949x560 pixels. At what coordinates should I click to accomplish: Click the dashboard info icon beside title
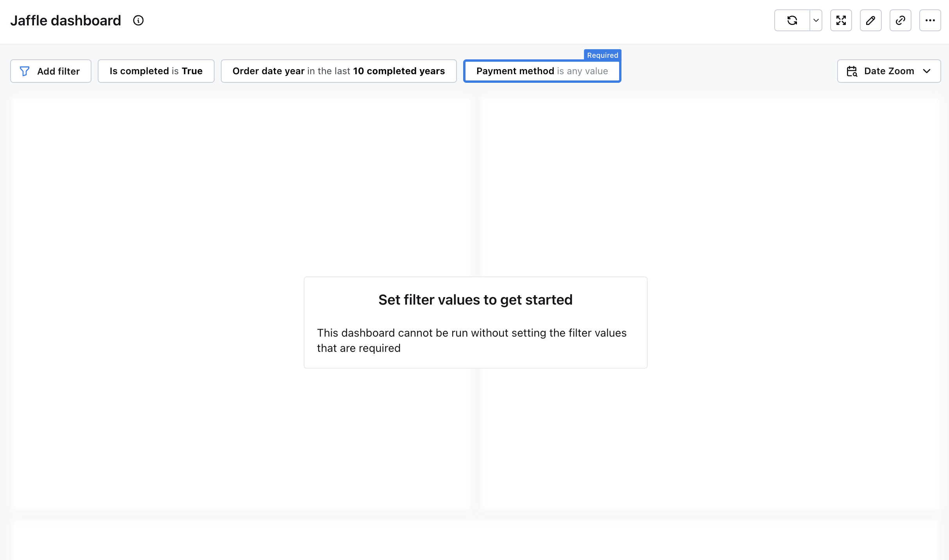click(138, 20)
